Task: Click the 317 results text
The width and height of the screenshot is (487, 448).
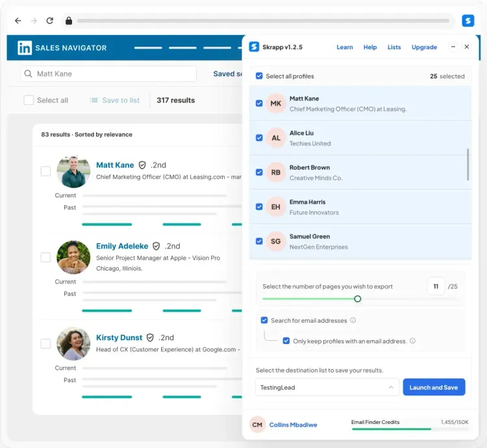Action: click(176, 100)
